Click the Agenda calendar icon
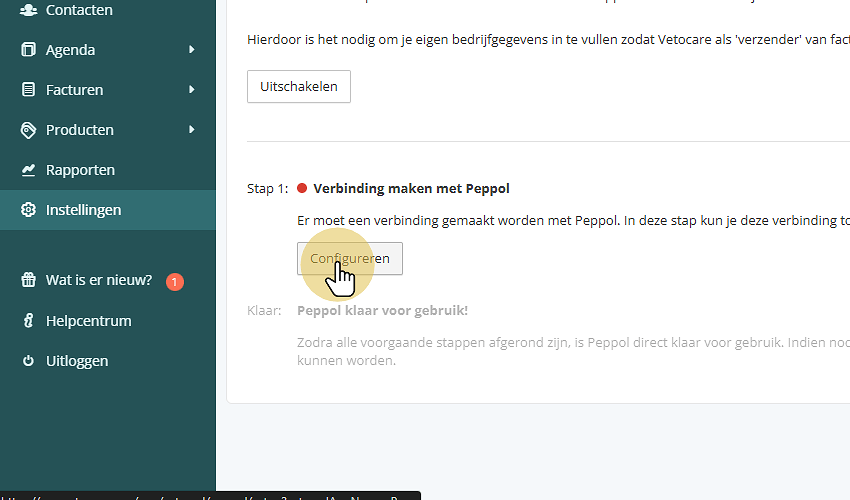The height and width of the screenshot is (500, 850). coord(28,50)
